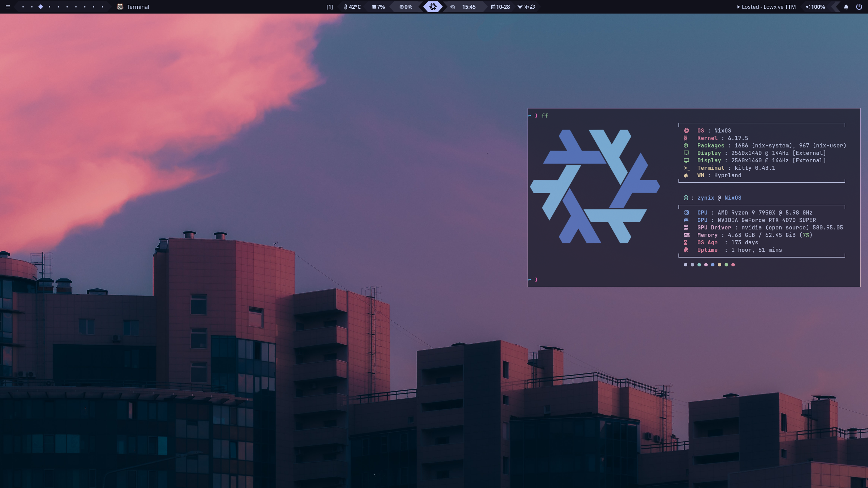
Task: Expand the tray arrow beside the bell
Action: (835, 7)
